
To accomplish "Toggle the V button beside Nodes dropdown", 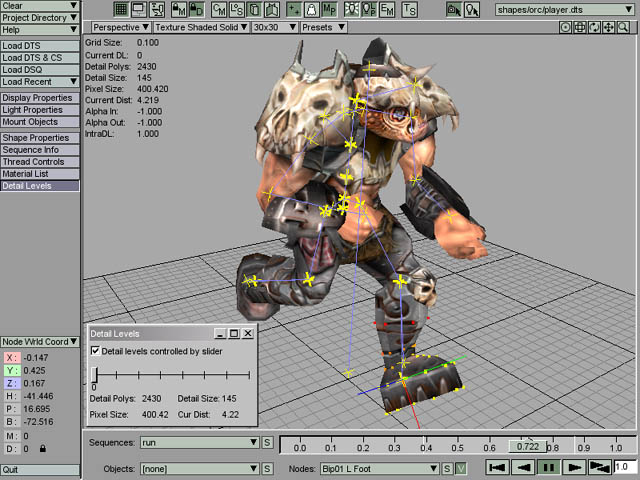I will [461, 468].
